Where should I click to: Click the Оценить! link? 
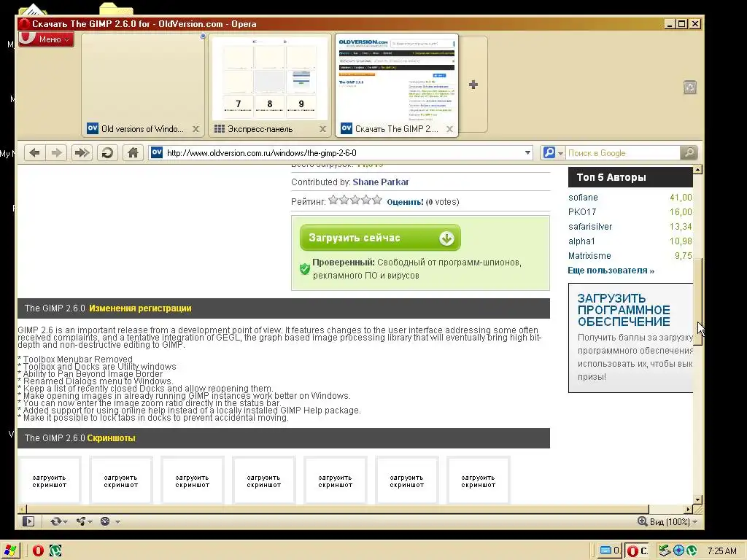[x=405, y=202]
